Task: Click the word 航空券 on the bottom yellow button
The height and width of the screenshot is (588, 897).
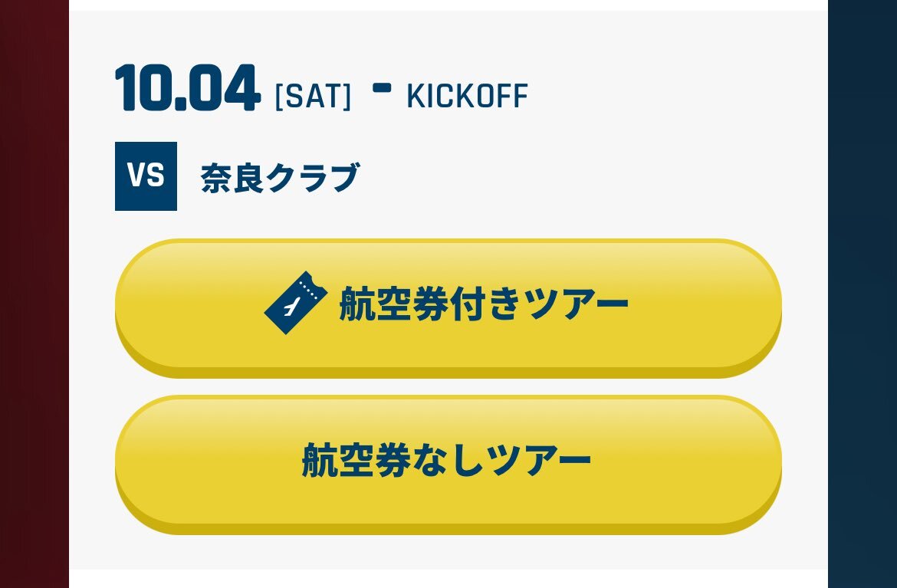Action: point(356,459)
